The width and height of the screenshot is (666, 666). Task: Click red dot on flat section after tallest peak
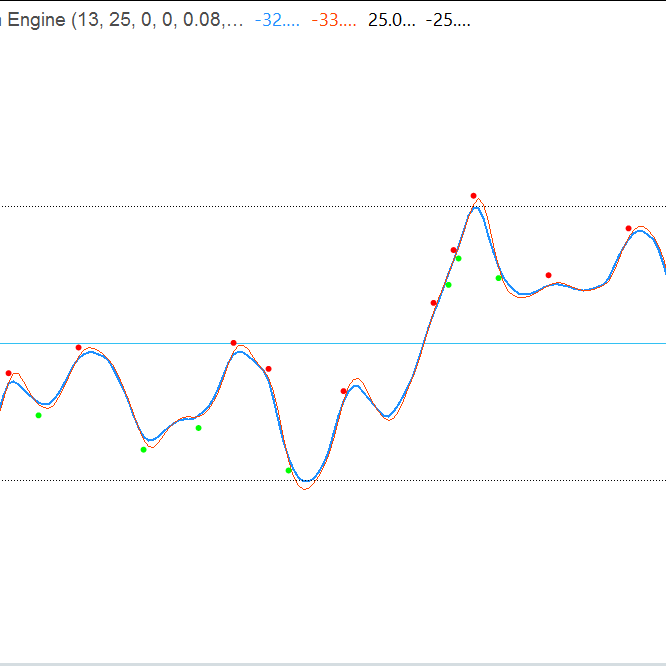[x=549, y=275]
